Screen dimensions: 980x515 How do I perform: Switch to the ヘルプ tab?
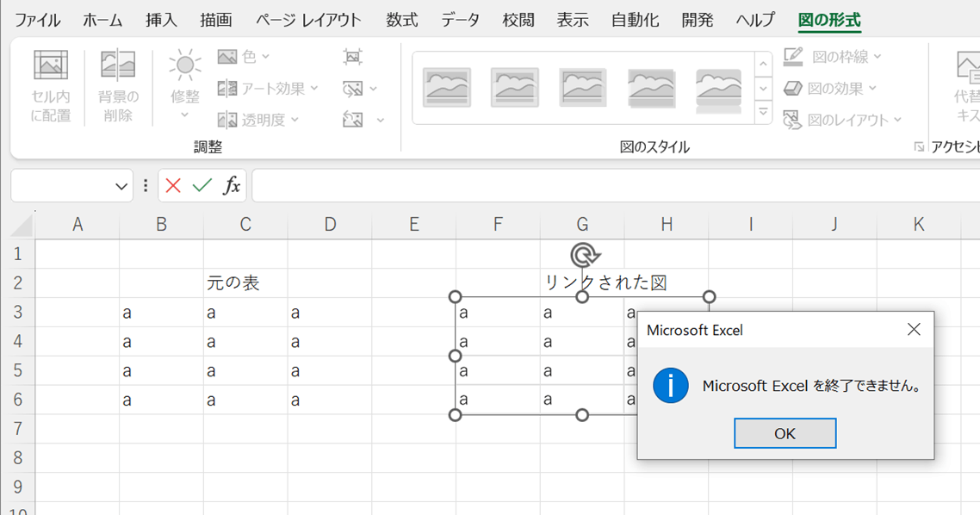coord(755,20)
